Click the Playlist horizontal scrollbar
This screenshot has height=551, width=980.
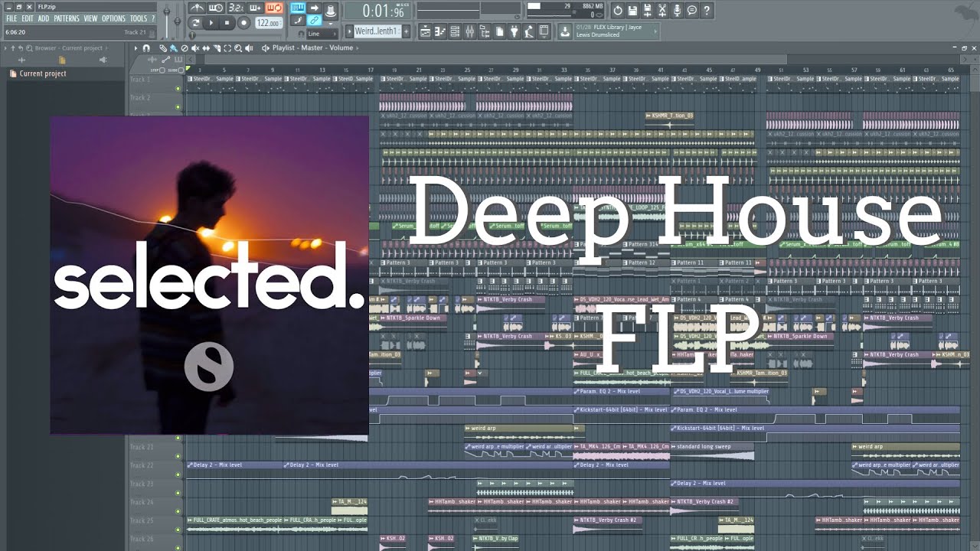coord(496,60)
